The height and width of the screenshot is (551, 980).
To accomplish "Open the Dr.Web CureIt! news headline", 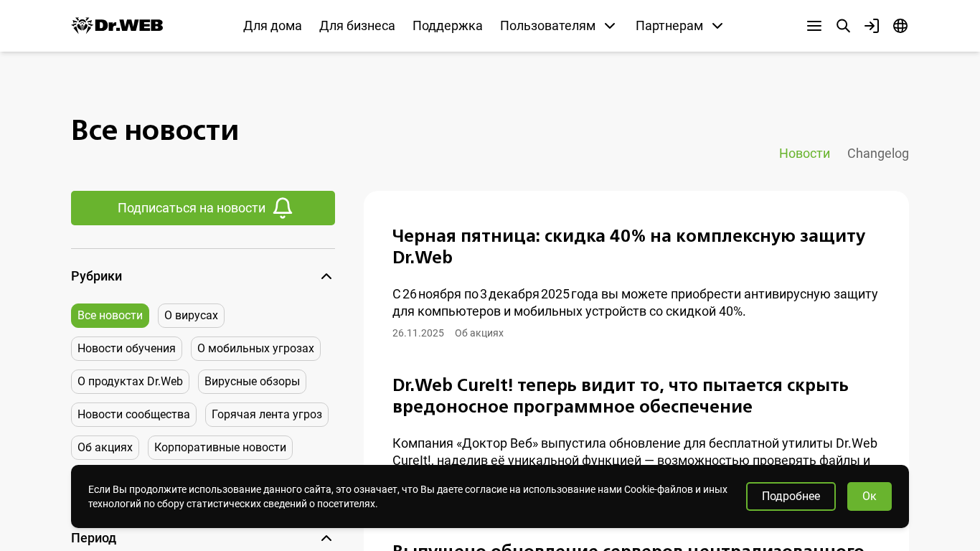I will (x=621, y=395).
